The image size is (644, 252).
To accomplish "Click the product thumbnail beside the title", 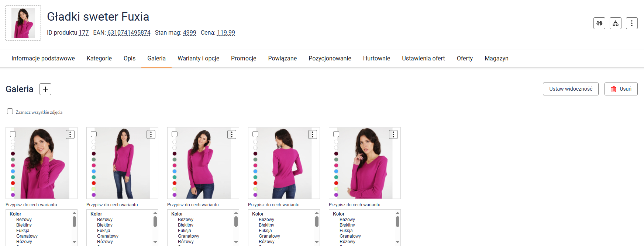I will point(23,23).
